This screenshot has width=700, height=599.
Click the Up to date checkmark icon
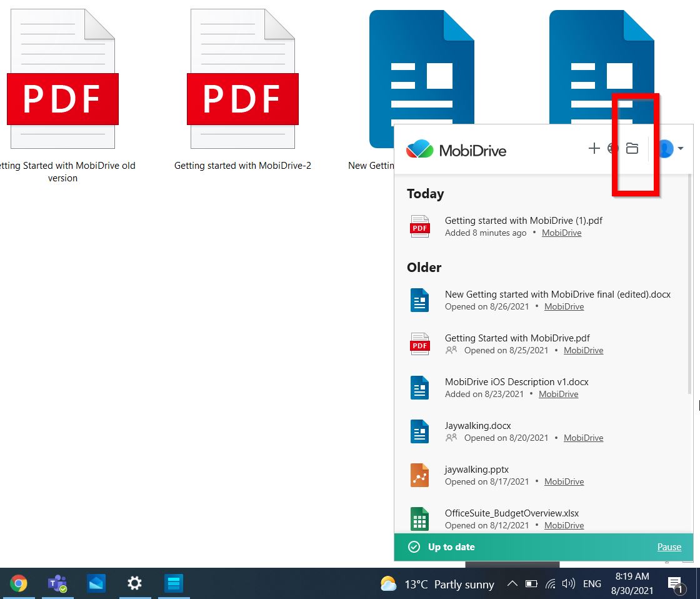414,546
